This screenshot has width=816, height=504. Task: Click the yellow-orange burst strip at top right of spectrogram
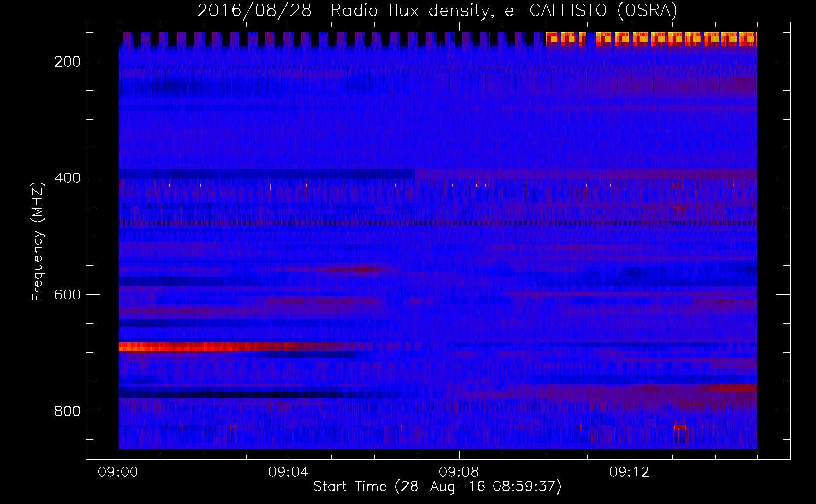tap(652, 39)
